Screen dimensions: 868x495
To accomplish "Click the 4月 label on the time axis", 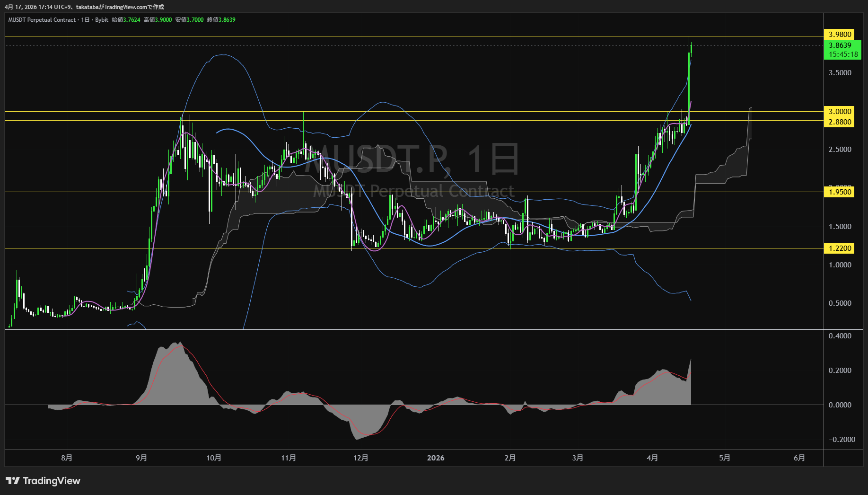I will 652,458.
